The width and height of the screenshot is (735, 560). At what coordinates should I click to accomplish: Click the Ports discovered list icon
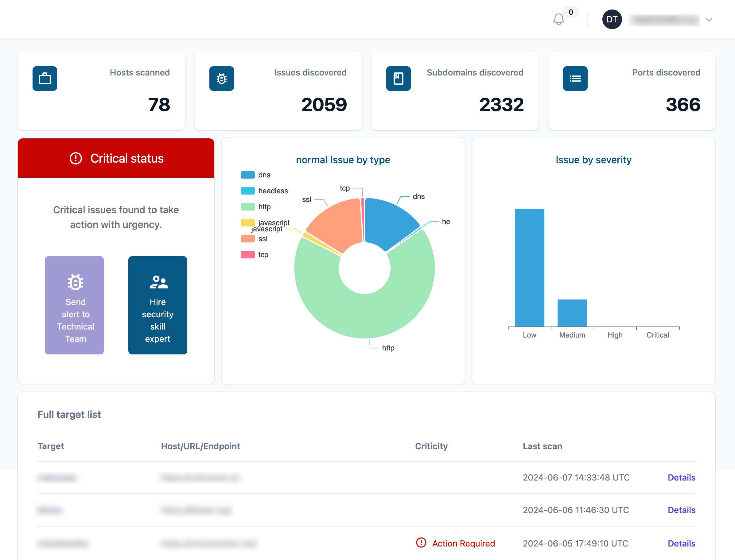tap(575, 79)
